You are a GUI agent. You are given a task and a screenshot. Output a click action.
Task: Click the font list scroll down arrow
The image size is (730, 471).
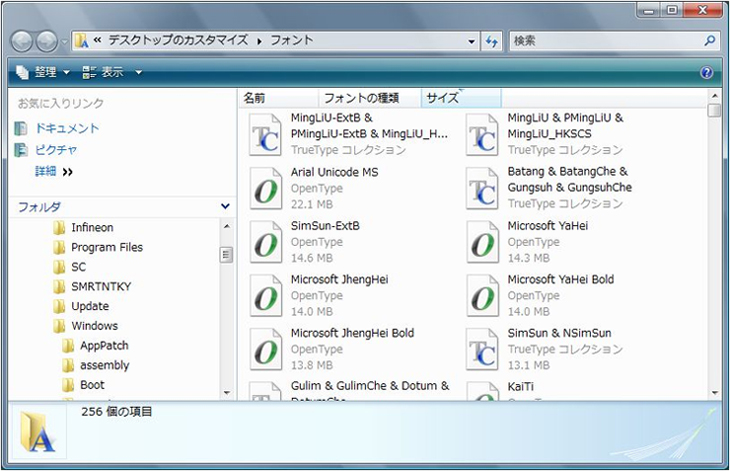(715, 393)
